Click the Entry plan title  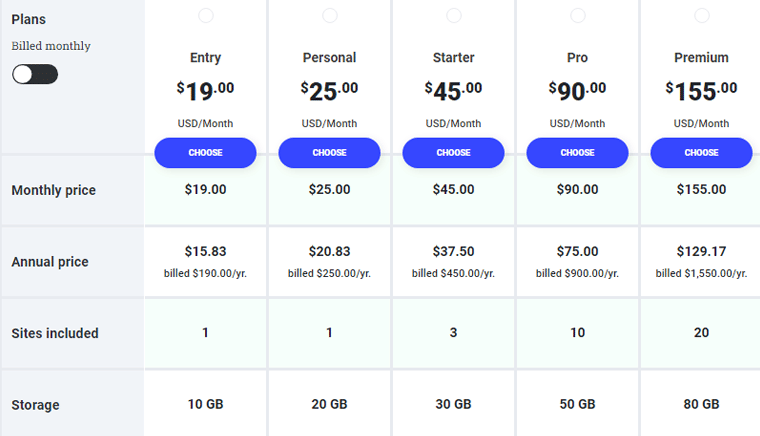(206, 58)
